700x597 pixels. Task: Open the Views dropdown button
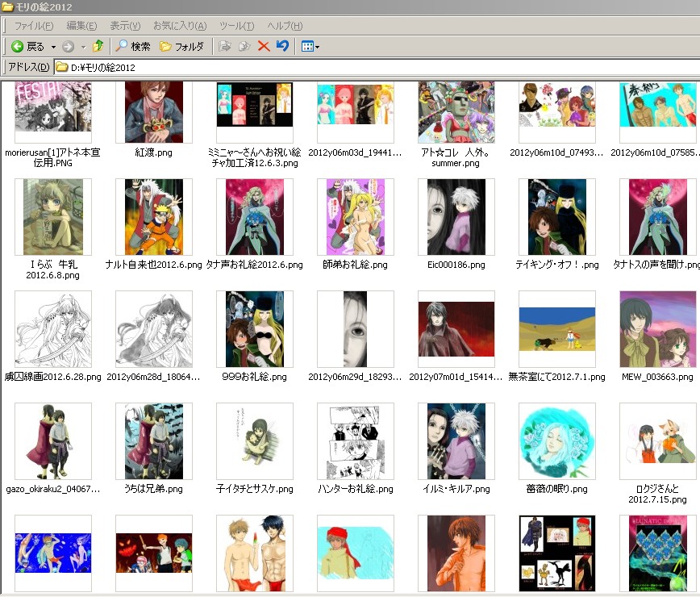310,47
